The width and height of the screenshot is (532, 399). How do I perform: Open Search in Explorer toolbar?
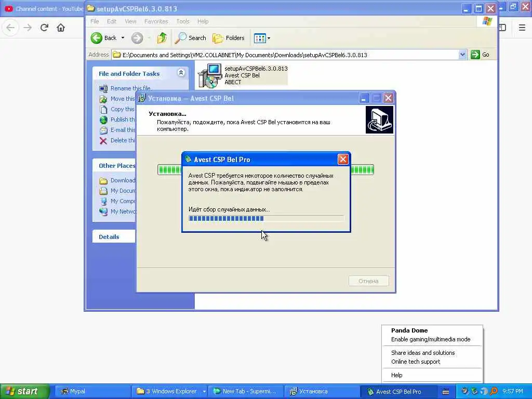coord(191,38)
